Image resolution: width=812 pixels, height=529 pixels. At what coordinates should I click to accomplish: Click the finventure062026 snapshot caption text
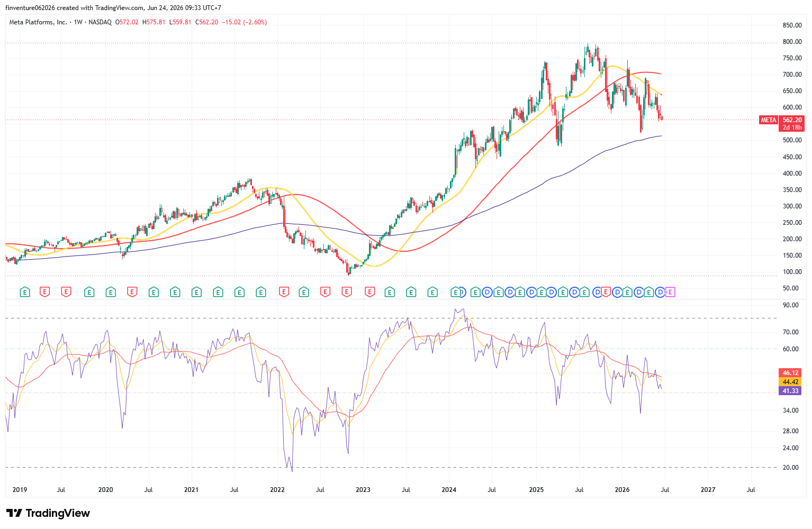[x=113, y=8]
